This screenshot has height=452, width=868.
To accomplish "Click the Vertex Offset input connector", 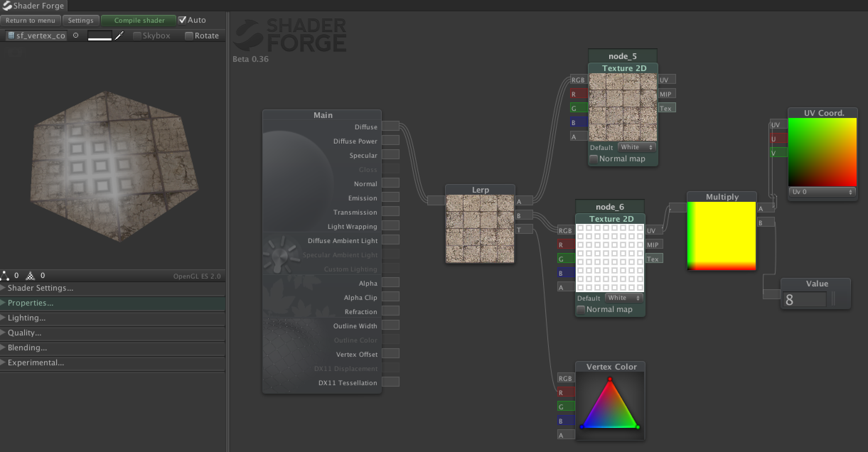I will click(391, 354).
